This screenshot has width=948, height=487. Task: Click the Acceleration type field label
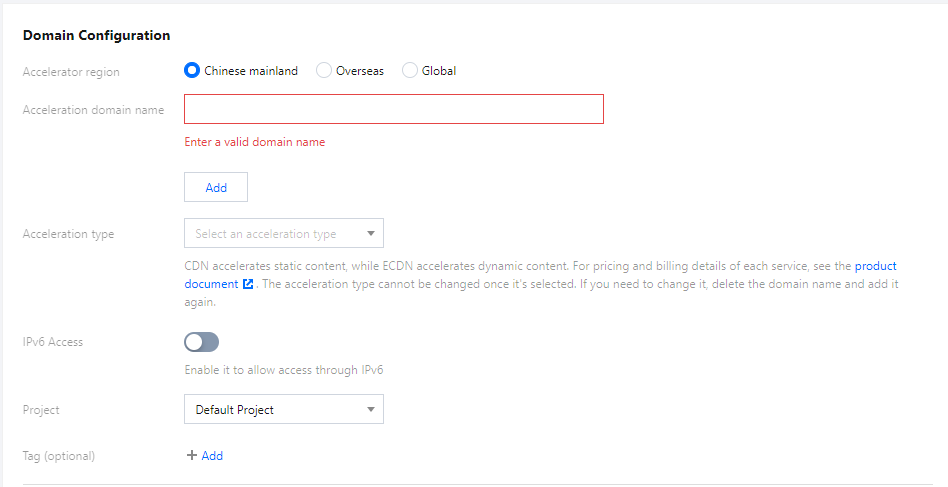pyautogui.click(x=68, y=234)
